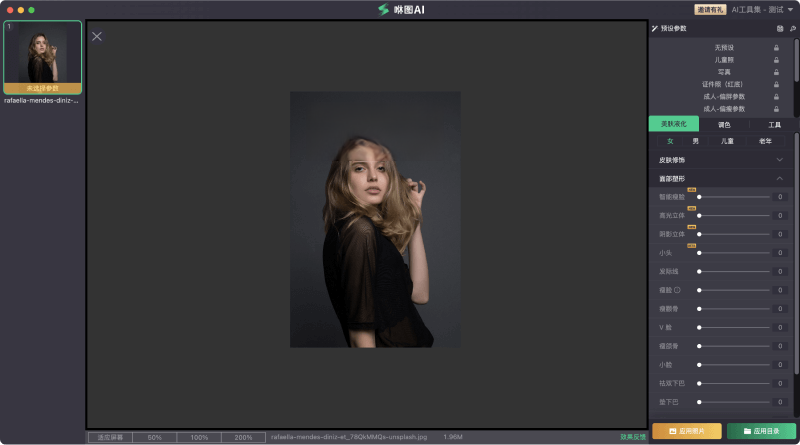Click the lock icon next to 儿童照
This screenshot has height=445, width=800.
[x=777, y=60]
